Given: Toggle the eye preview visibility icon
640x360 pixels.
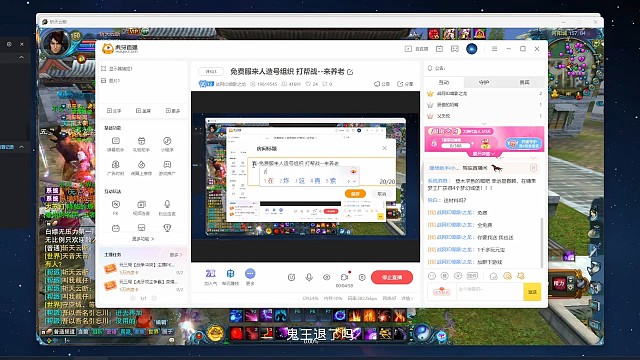Looking at the screenshot, I should coord(327,277).
